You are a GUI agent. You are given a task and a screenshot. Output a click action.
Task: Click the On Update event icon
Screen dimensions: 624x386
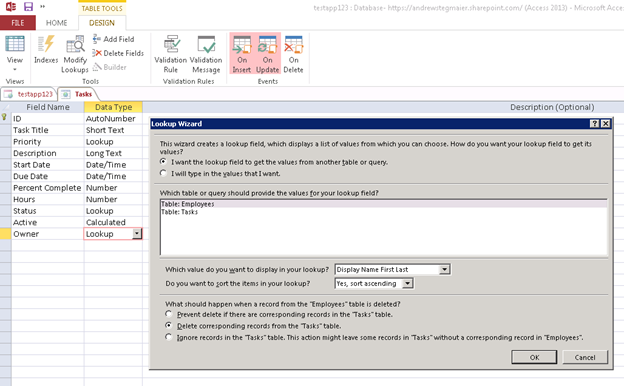tap(267, 54)
